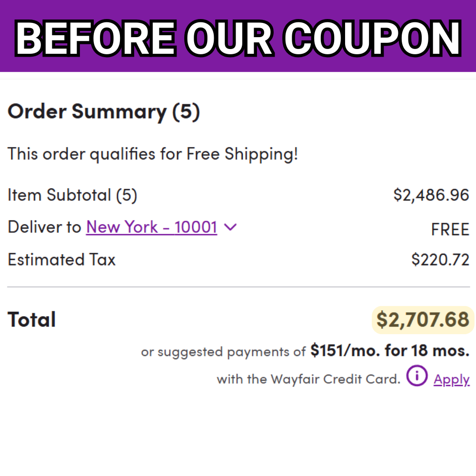Open delivery location details via the chevron icon
The image size is (476, 476).
click(230, 227)
